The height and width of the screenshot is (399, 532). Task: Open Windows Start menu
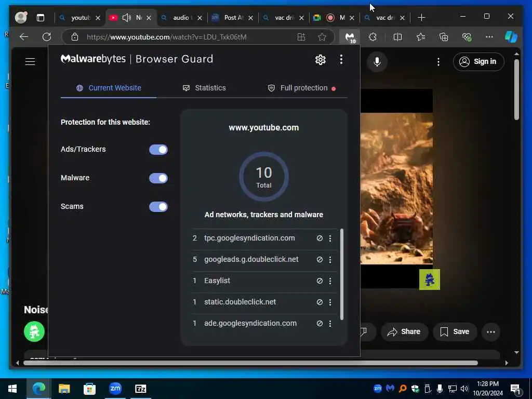[x=12, y=389]
